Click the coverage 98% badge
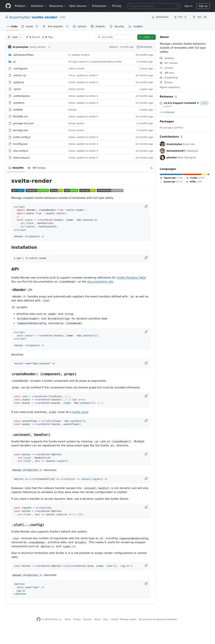The height and width of the screenshot is (644, 215). click(87, 190)
